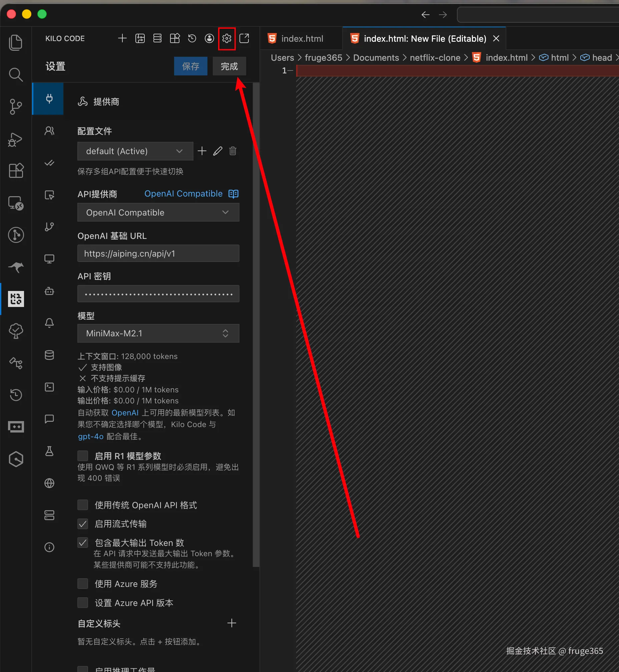Screen dimensions: 619x672
Task: Click the gpt-4o link
Action: pos(90,436)
